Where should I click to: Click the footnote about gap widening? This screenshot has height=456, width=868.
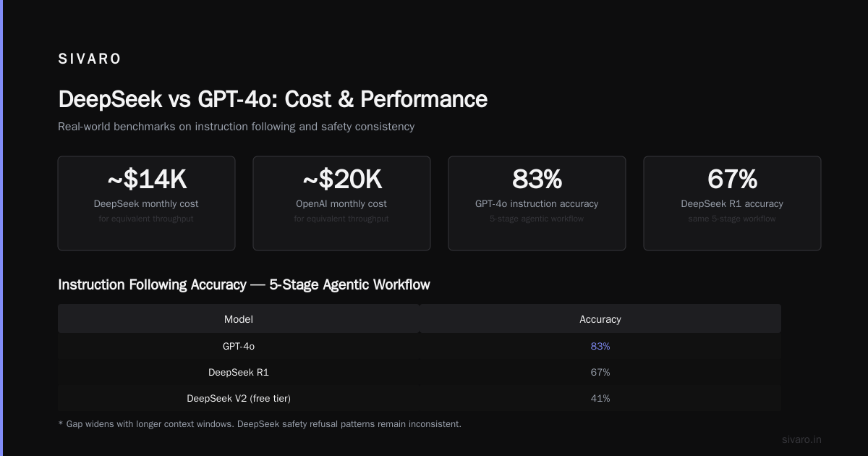pyautogui.click(x=260, y=424)
